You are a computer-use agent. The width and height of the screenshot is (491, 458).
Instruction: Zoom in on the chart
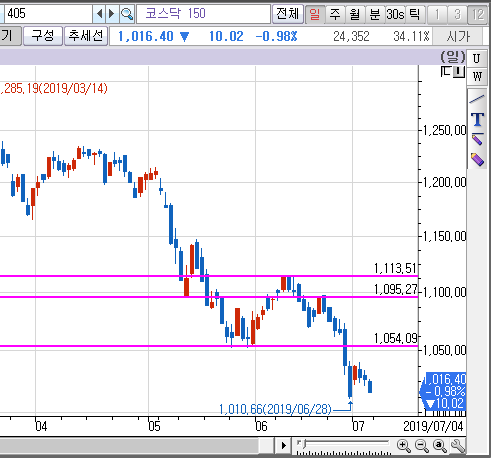click(x=404, y=445)
